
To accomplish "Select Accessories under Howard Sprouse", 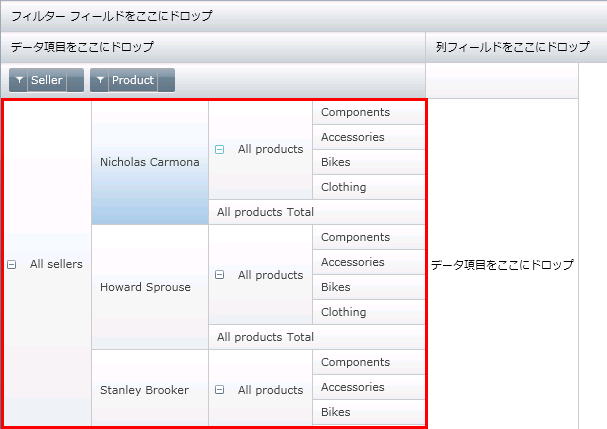I will tap(353, 262).
